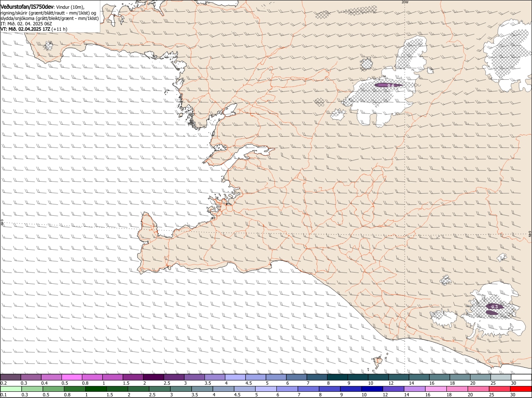Pick the bright pink 0.5 snow-scale swatch
Viewport: 532px width, 398px height.
click(x=71, y=377)
